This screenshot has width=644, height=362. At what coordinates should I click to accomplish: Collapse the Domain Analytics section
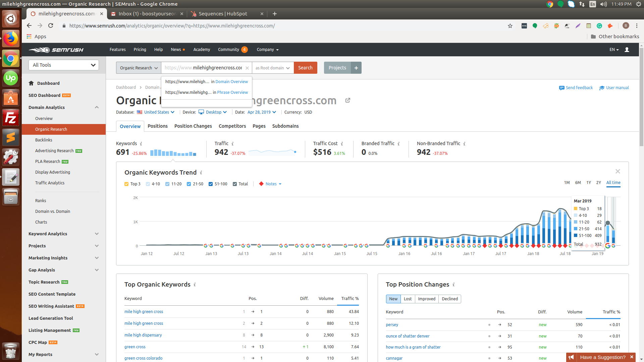pyautogui.click(x=97, y=107)
